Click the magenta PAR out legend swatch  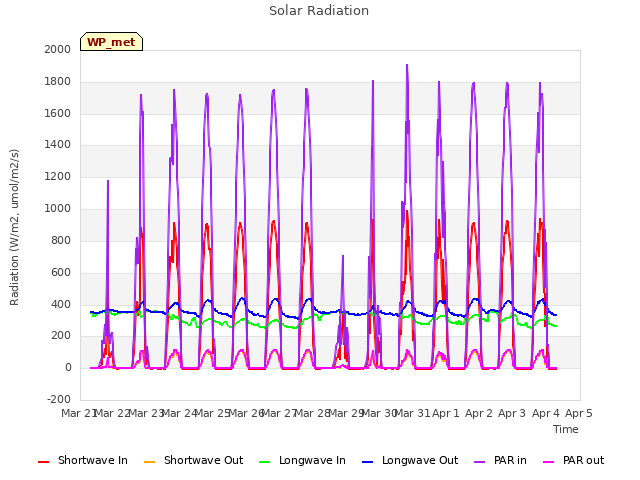pos(549,462)
